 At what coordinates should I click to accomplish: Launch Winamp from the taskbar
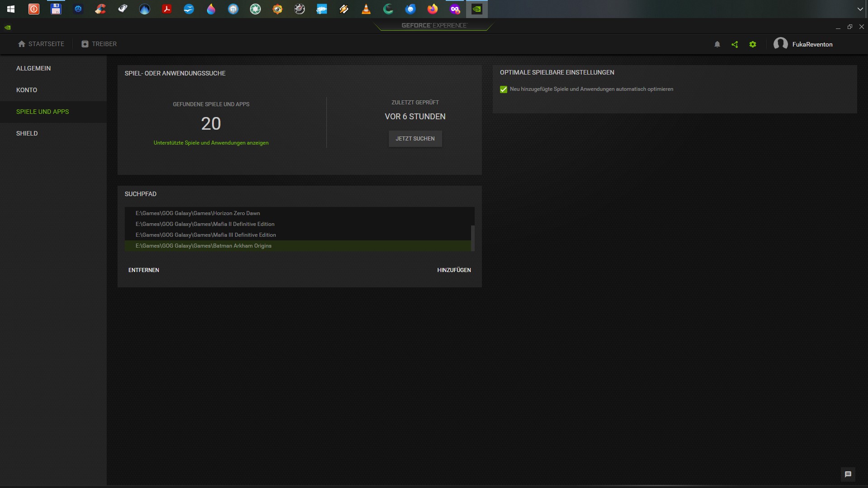[x=344, y=9]
